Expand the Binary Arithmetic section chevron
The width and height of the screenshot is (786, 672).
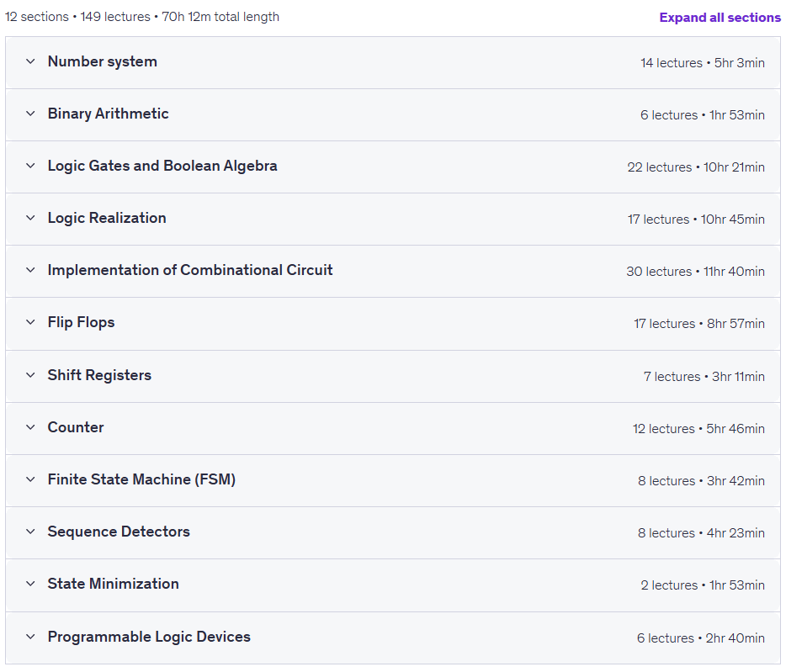[x=30, y=114]
